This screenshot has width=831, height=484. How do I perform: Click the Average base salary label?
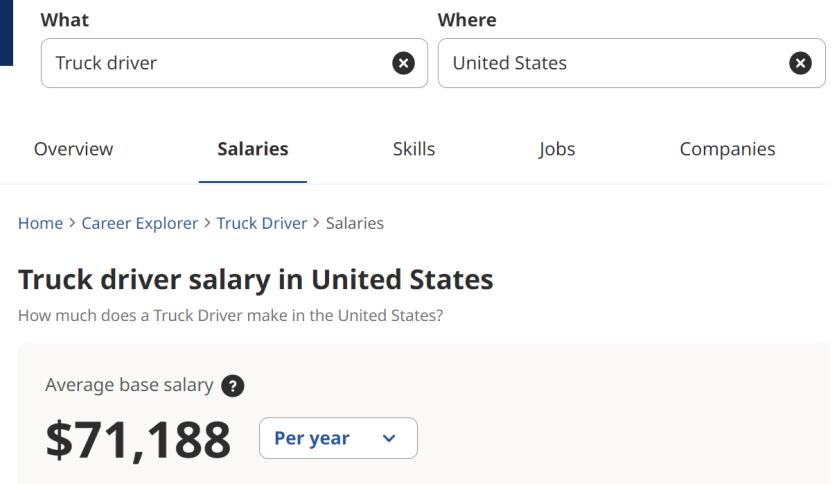(x=129, y=386)
